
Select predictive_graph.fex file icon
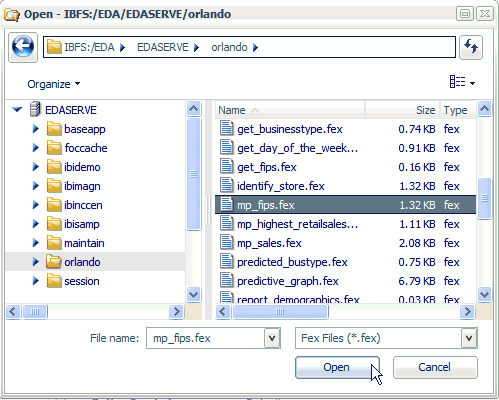tap(227, 280)
